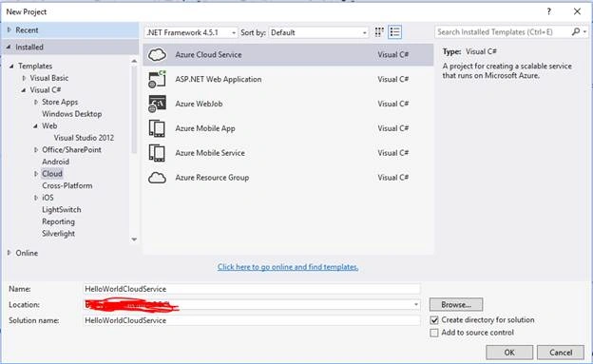Open the .NET Framework 4.5.1 dropdown
Viewport: 593px width, 364px height.
click(191, 32)
